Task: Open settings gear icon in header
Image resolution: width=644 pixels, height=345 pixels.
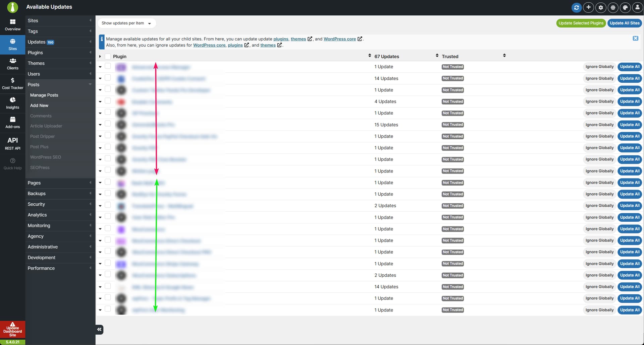Action: 600,7
